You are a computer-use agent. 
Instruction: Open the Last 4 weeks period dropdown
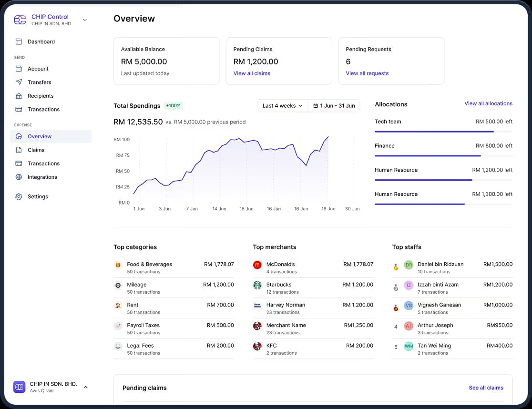pos(283,106)
